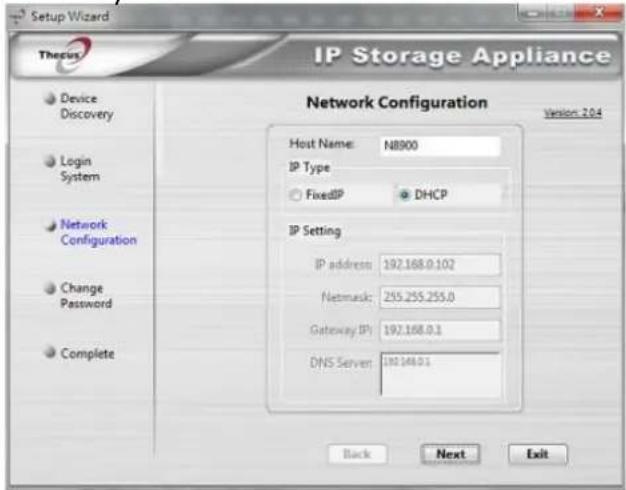Screen dimensions: 626x490
Task: Click the Exit button
Action: (537, 454)
